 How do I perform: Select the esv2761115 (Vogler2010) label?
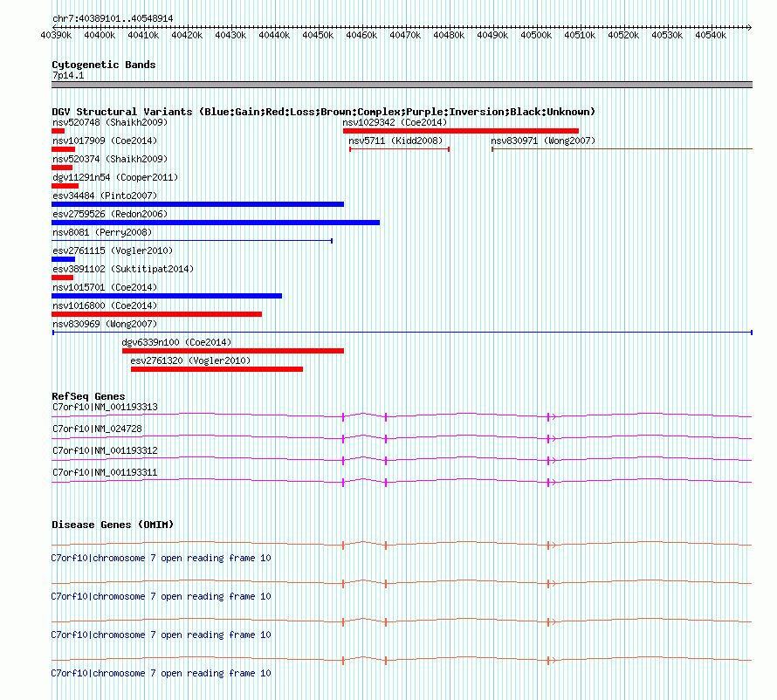113,250
